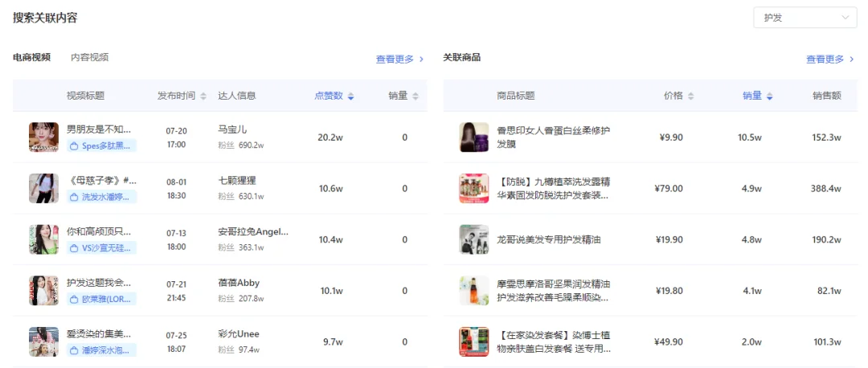Sort videos by 销量 sort arrows
The image size is (868, 368).
click(416, 96)
